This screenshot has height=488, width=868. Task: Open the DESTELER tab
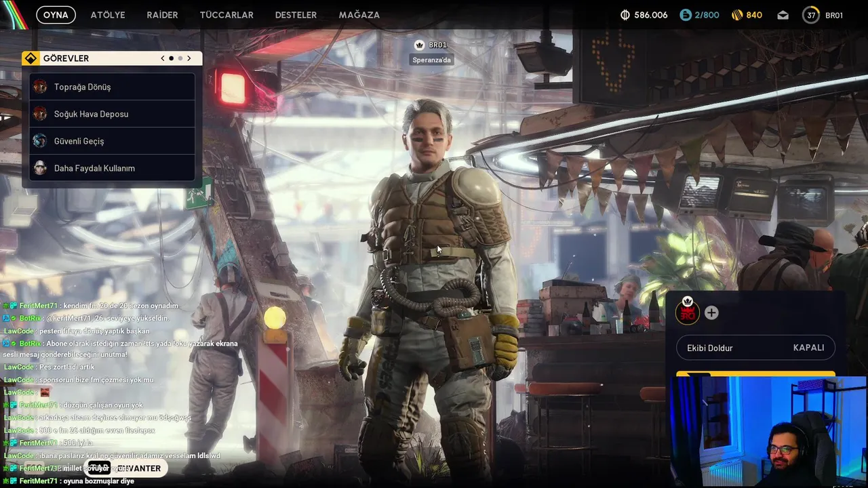point(296,15)
